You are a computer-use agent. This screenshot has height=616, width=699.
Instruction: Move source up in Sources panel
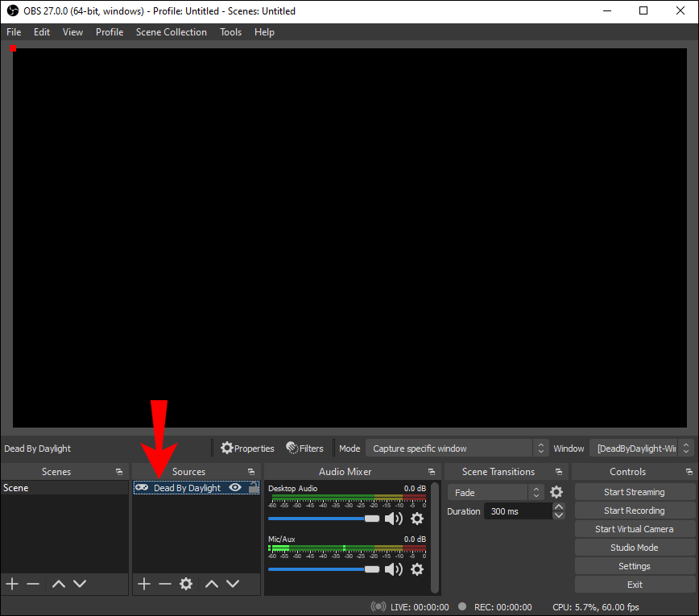pyautogui.click(x=211, y=584)
